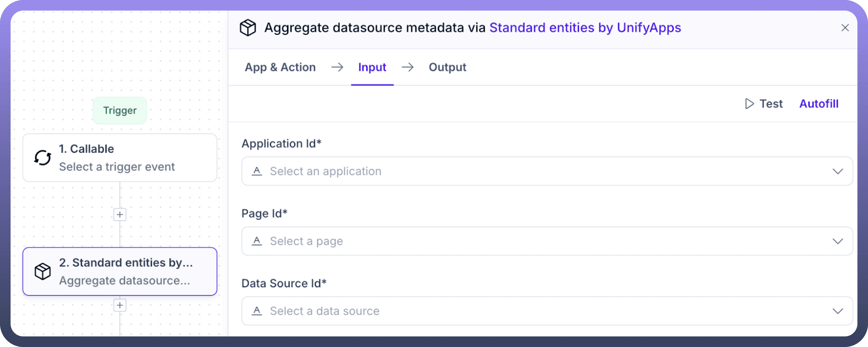868x347 pixels.
Task: Switch to the Output tab
Action: (x=447, y=67)
